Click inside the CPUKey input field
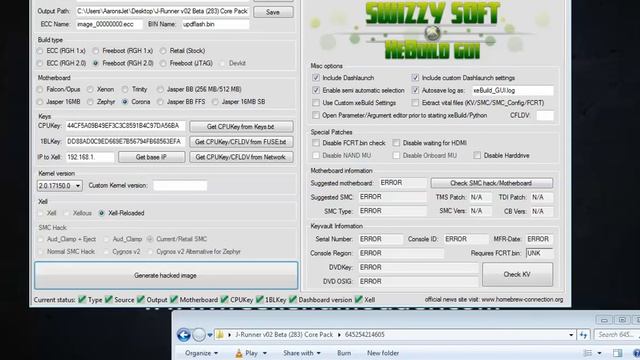The image size is (640, 360). click(x=125, y=126)
